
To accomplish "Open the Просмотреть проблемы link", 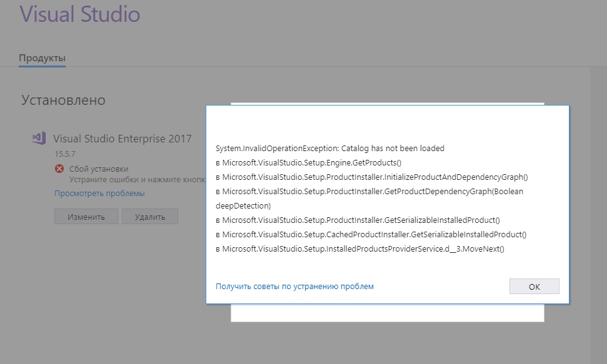I will click(99, 194).
